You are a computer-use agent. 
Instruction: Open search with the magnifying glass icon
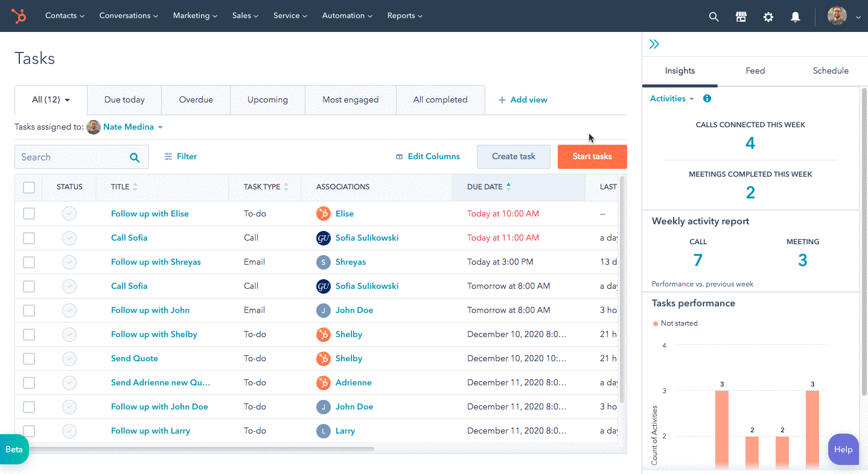click(713, 17)
